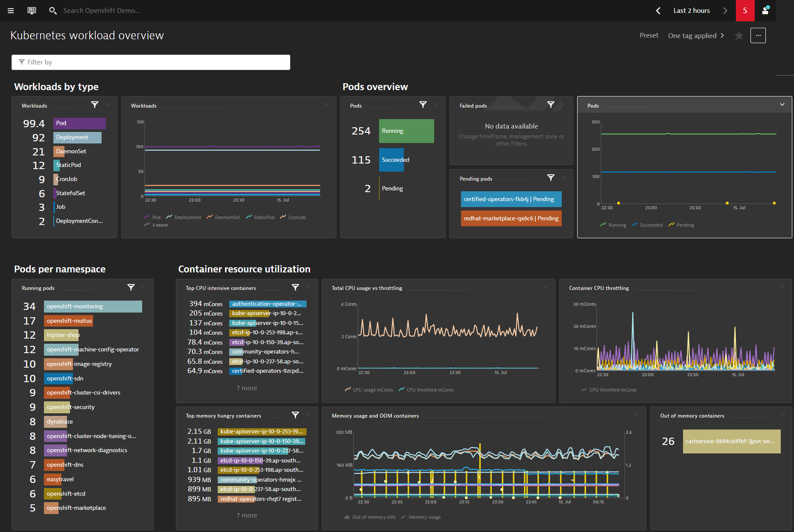This screenshot has width=794, height=532.
Task: Toggle Pod series in Workloads legend
Action: 152,217
